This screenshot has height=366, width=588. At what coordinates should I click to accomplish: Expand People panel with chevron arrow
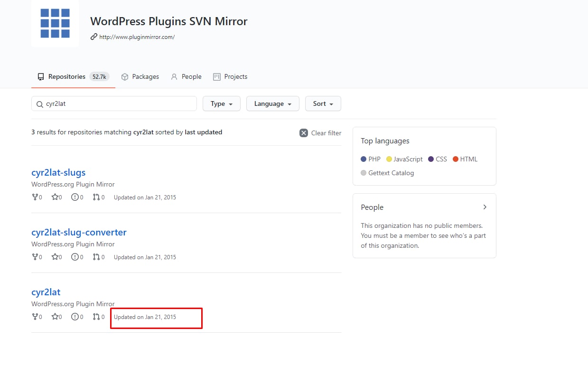pyautogui.click(x=485, y=207)
